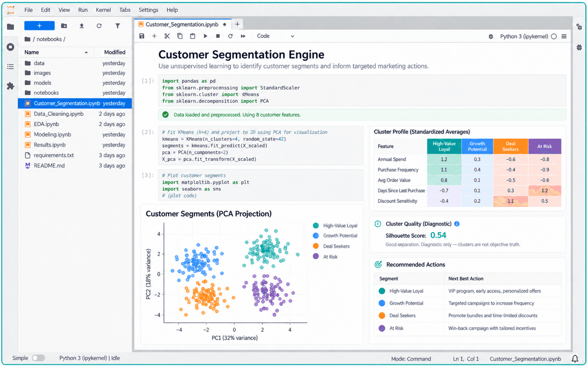Create a new folder in the file browser
The height and width of the screenshot is (368, 588).
(64, 26)
